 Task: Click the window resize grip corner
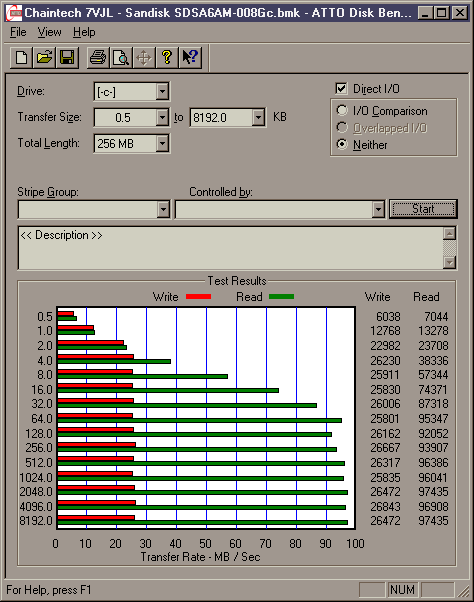464,591
